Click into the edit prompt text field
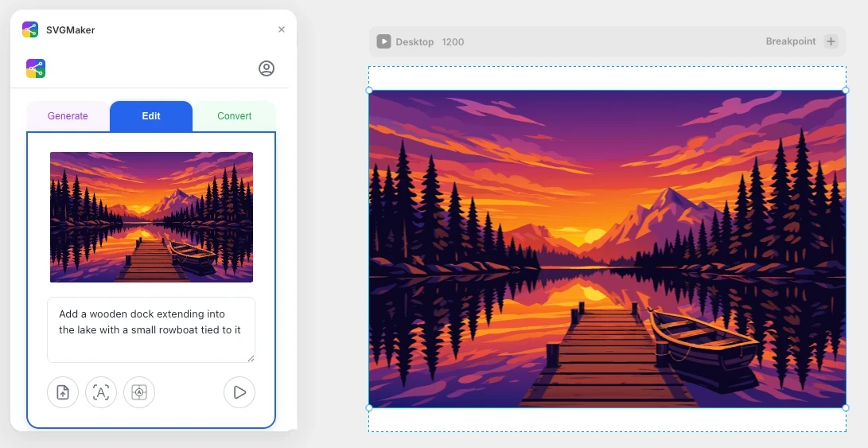 pos(151,329)
